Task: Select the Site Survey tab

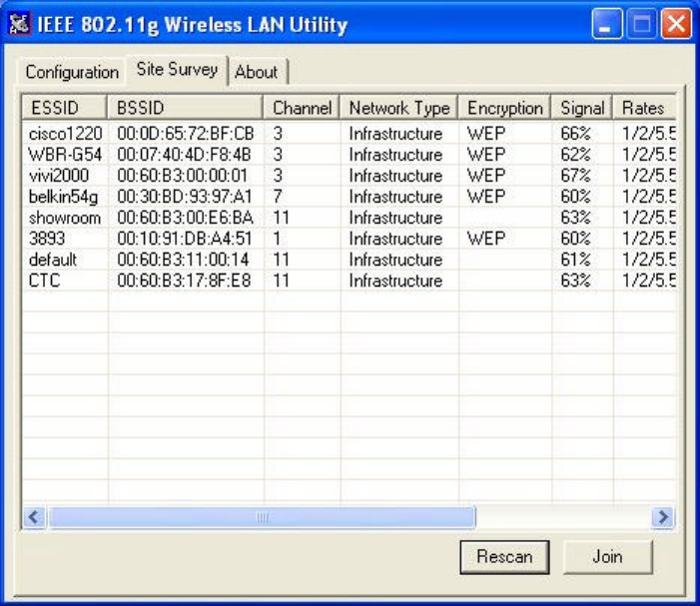Action: tap(177, 70)
